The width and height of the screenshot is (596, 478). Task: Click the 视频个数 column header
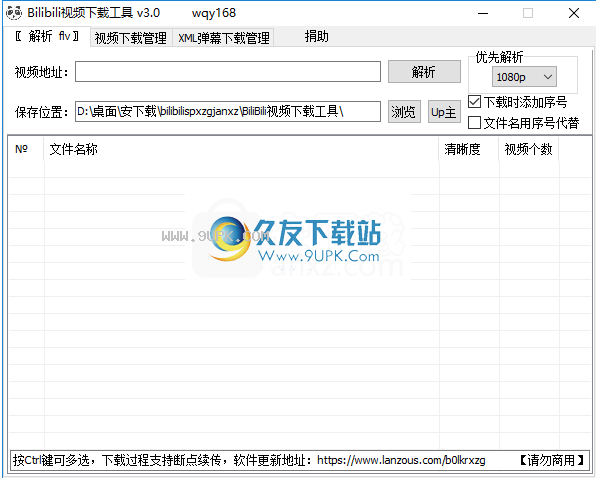click(529, 149)
